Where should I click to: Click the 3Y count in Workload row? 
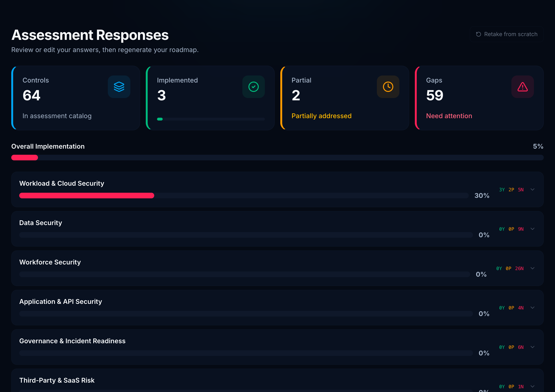click(x=502, y=190)
